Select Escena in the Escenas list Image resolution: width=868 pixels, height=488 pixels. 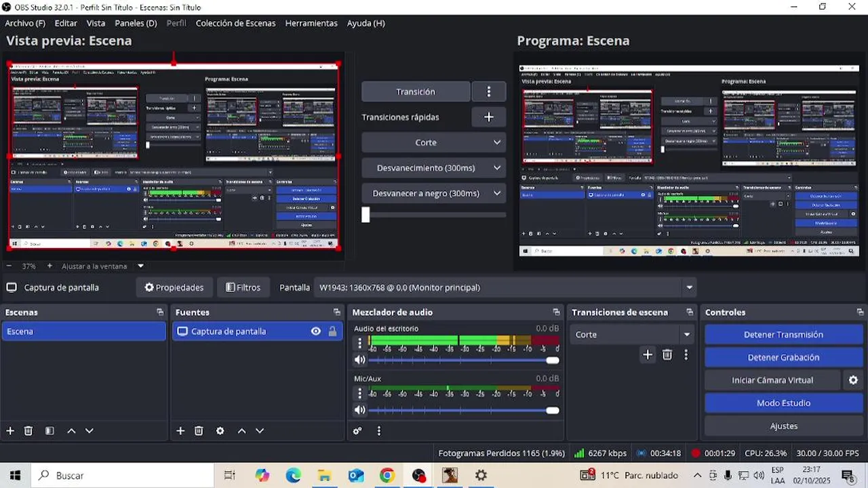[x=83, y=331]
